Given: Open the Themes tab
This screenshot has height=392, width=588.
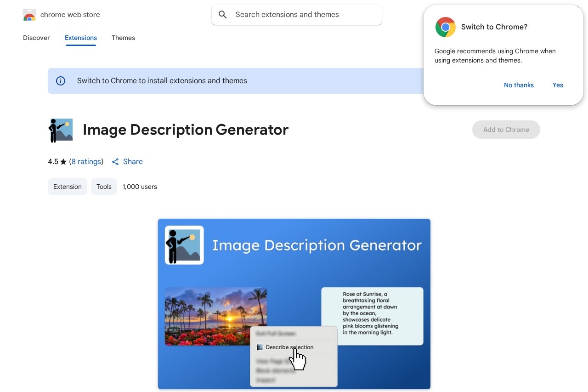Looking at the screenshot, I should coord(123,38).
